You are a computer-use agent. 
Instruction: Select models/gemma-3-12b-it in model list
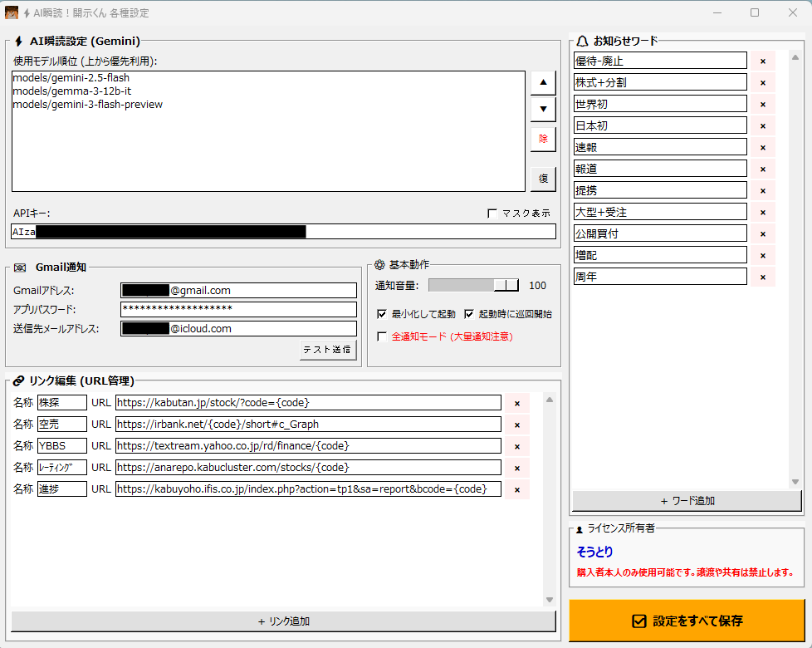coord(72,91)
